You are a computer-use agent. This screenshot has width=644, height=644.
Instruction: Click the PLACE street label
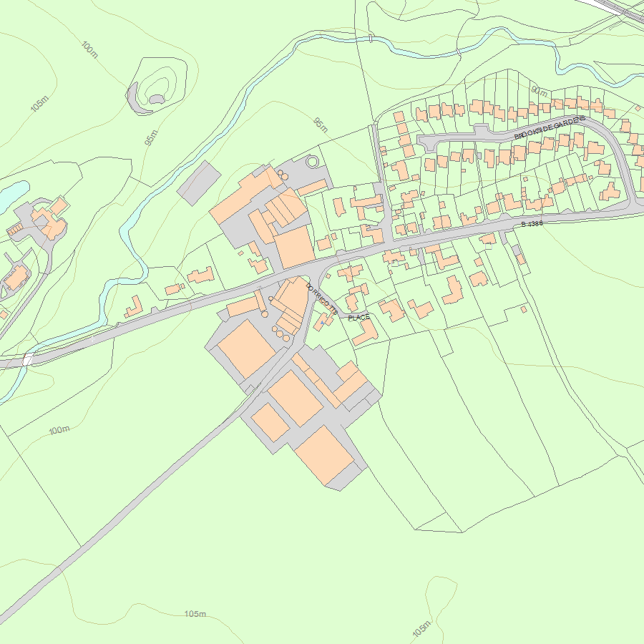tap(358, 318)
